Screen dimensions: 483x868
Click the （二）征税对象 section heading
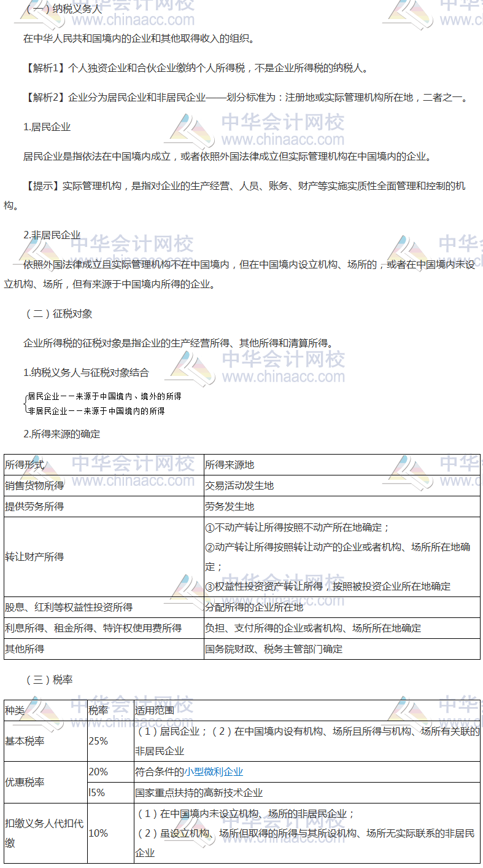58,313
